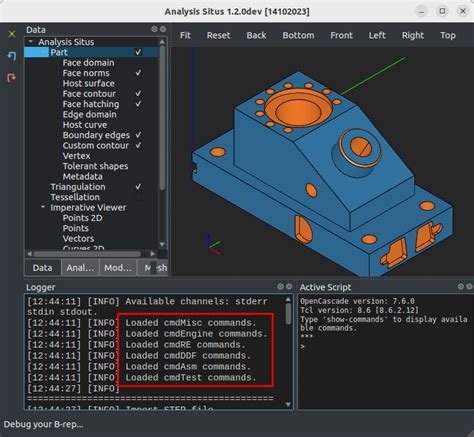
Task: Click the green X icon in the left sidebar
Action: [x=12, y=34]
